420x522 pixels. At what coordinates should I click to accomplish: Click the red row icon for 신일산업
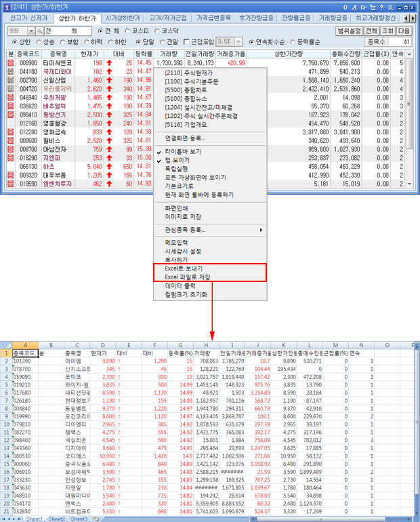coord(11,80)
